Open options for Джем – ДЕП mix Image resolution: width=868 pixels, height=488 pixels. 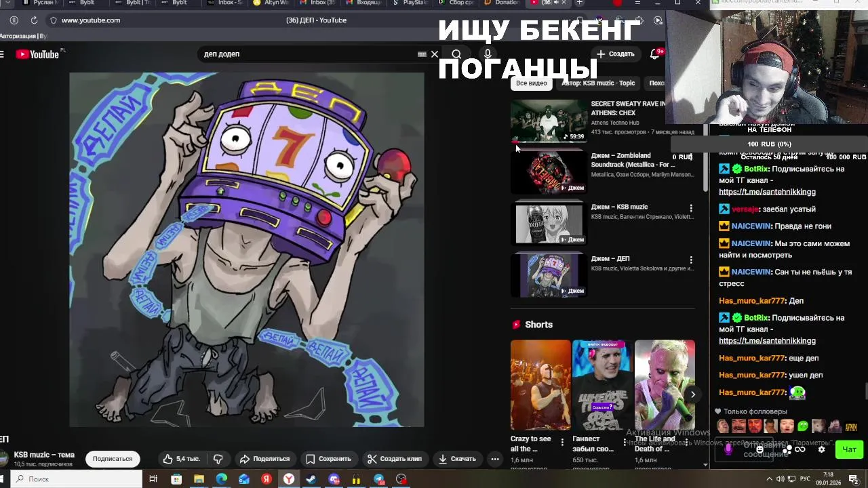tap(691, 260)
